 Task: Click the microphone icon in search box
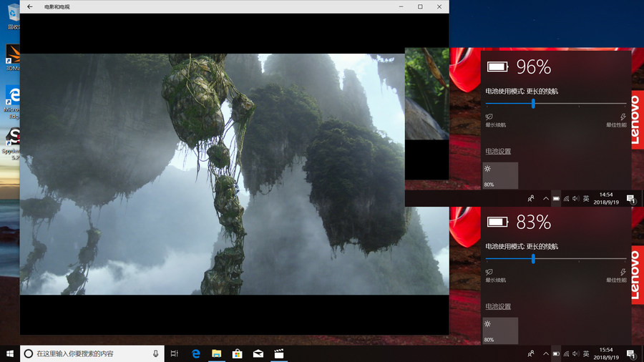156,353
